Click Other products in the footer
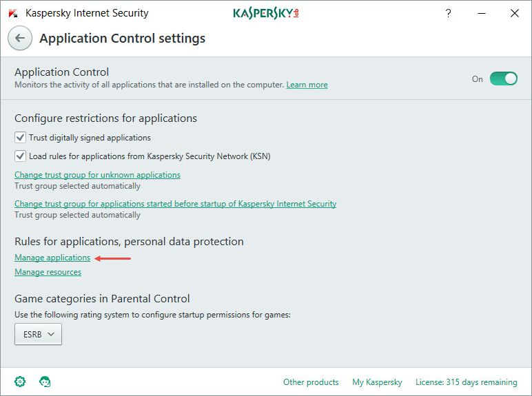Viewport: 532px width, 396px height. [x=311, y=382]
